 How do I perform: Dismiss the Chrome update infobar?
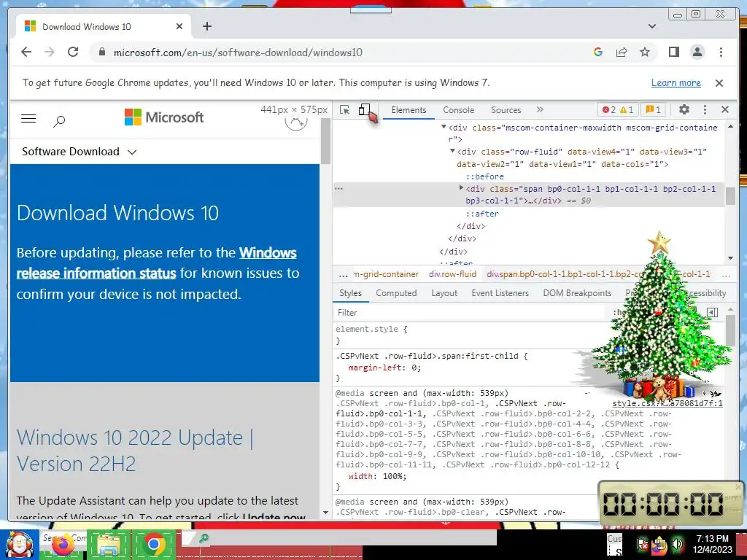(x=719, y=83)
